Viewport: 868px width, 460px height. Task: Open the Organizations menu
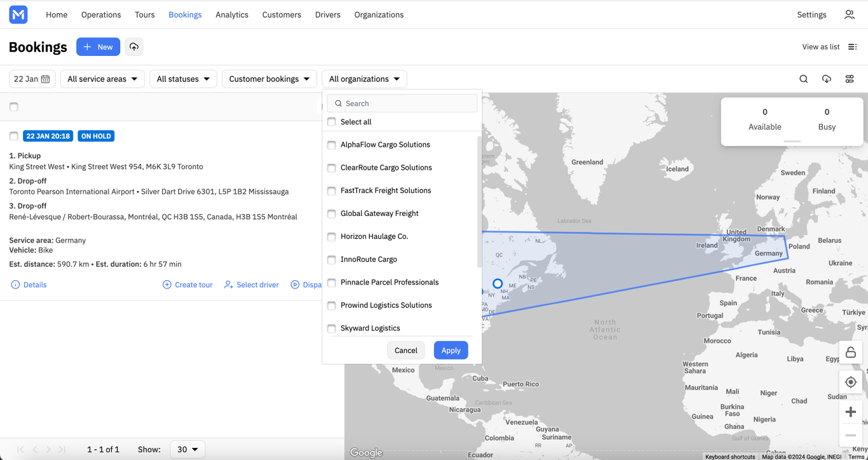tap(379, 15)
